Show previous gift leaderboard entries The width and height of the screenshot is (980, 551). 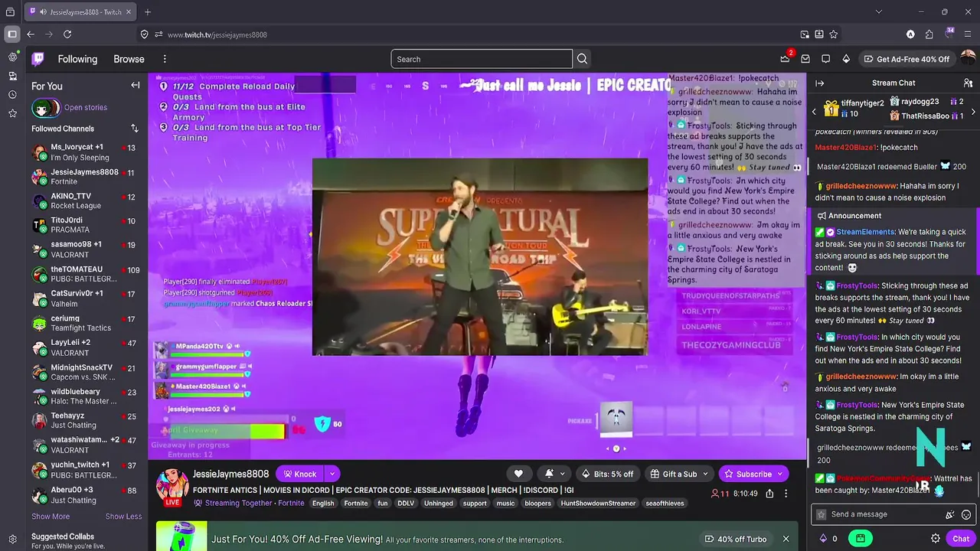click(815, 112)
